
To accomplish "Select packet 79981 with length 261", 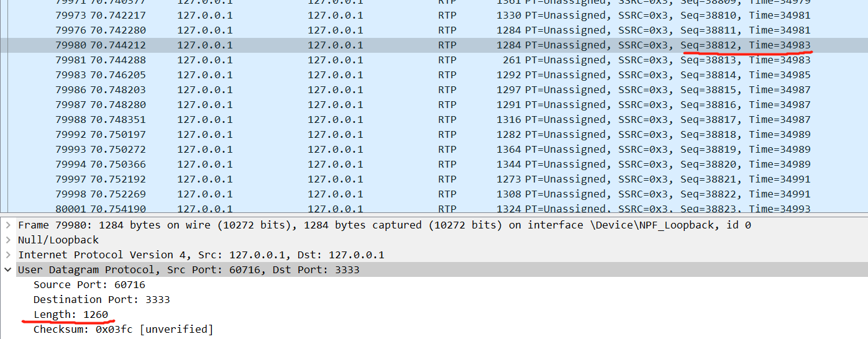I will click(x=434, y=60).
